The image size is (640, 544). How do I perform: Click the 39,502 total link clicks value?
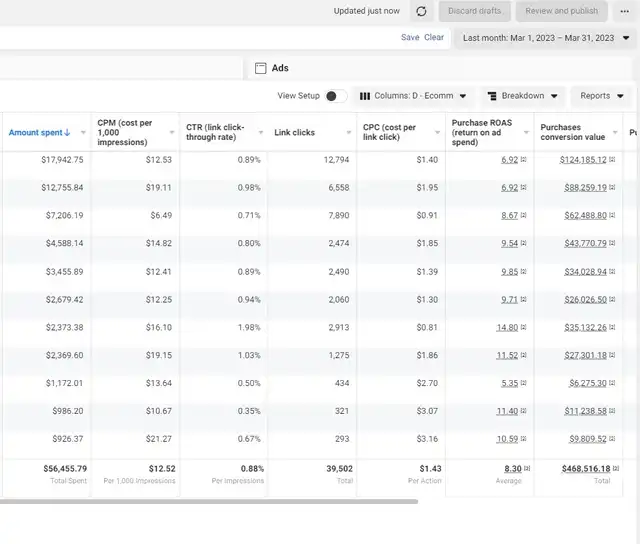339,469
